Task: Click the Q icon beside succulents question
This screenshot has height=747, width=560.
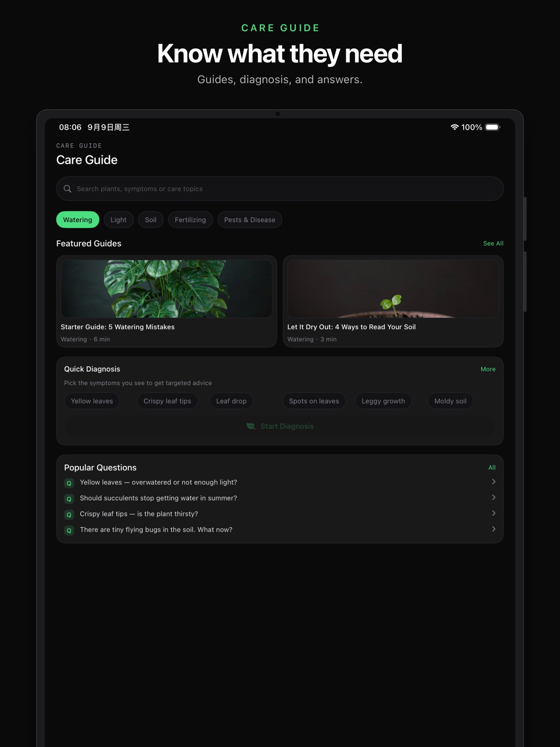Action: (69, 499)
